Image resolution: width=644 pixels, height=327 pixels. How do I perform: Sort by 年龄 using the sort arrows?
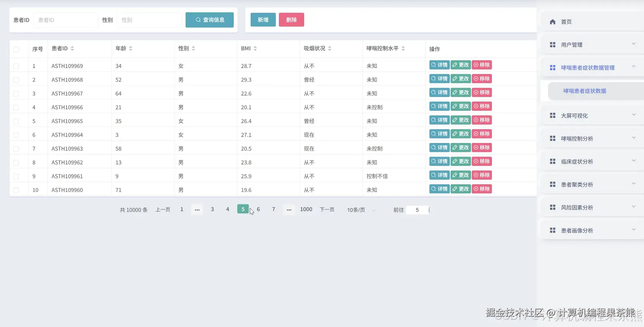pyautogui.click(x=131, y=48)
